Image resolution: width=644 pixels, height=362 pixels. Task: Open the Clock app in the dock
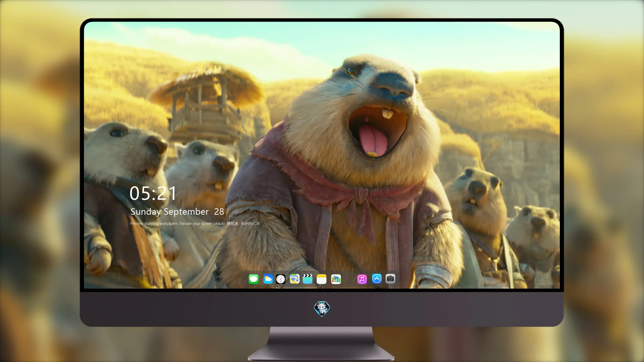281,279
